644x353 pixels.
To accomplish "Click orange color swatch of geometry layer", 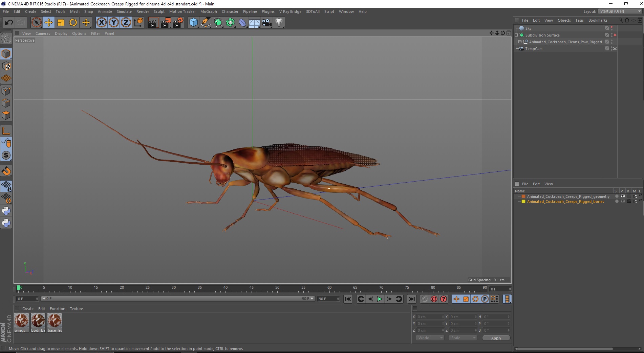I will [523, 196].
